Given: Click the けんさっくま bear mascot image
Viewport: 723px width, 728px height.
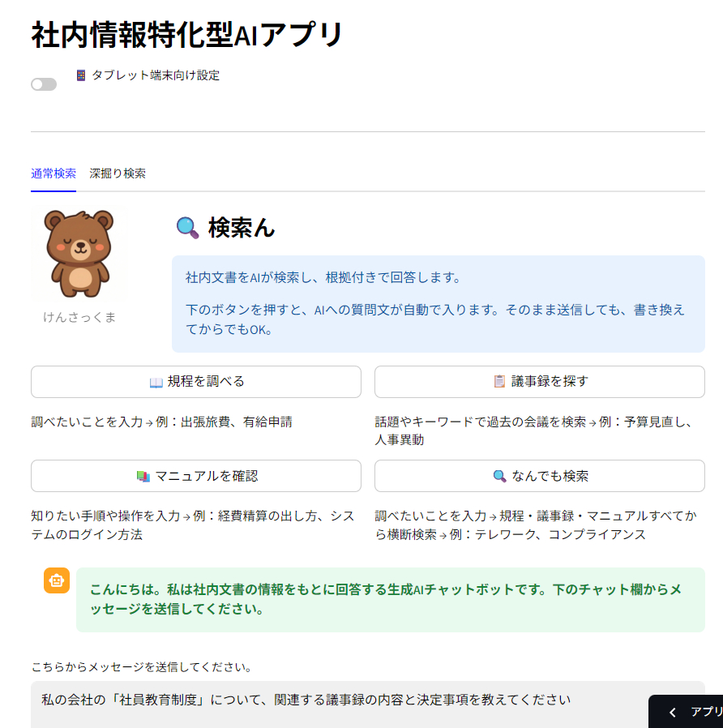Looking at the screenshot, I should (x=79, y=254).
